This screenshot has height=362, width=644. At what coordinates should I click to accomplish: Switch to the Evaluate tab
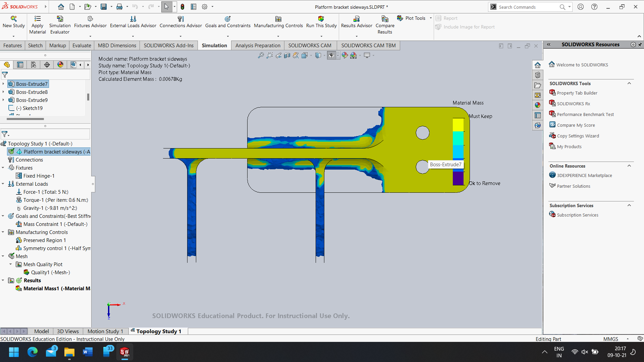click(x=82, y=45)
